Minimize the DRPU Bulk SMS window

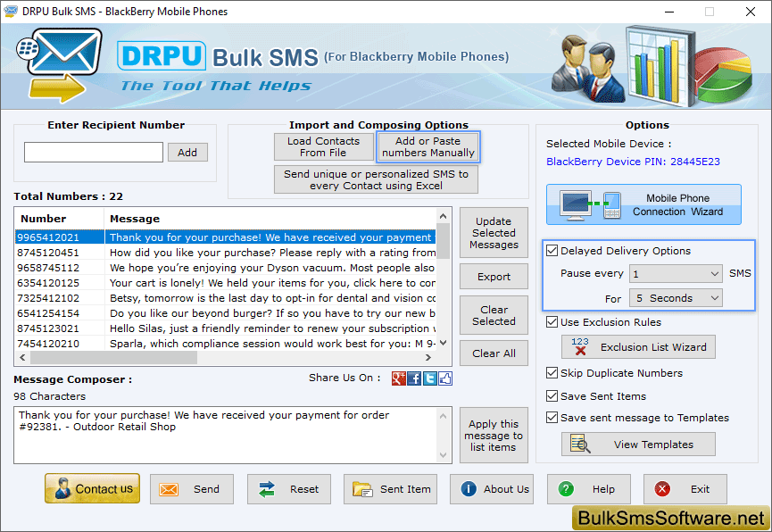coord(669,12)
